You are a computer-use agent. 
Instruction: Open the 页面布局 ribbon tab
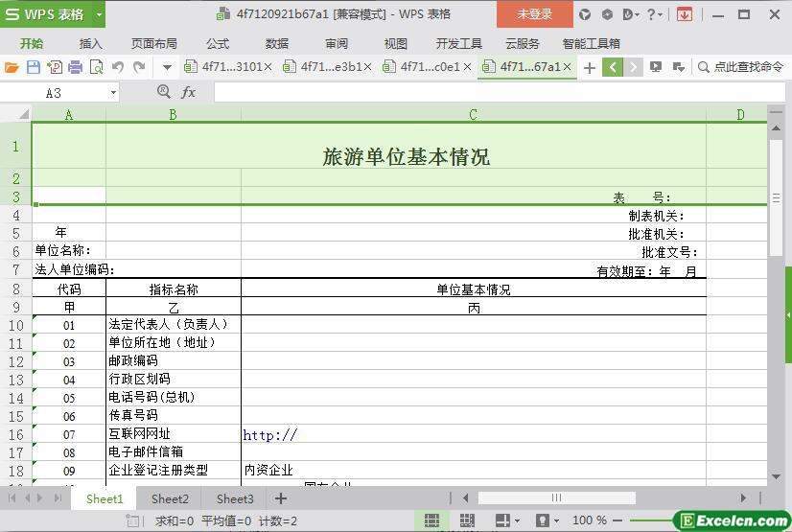(153, 43)
